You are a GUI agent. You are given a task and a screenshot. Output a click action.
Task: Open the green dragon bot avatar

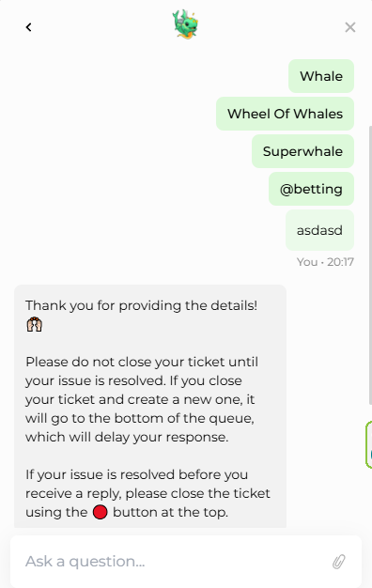pyautogui.click(x=185, y=24)
